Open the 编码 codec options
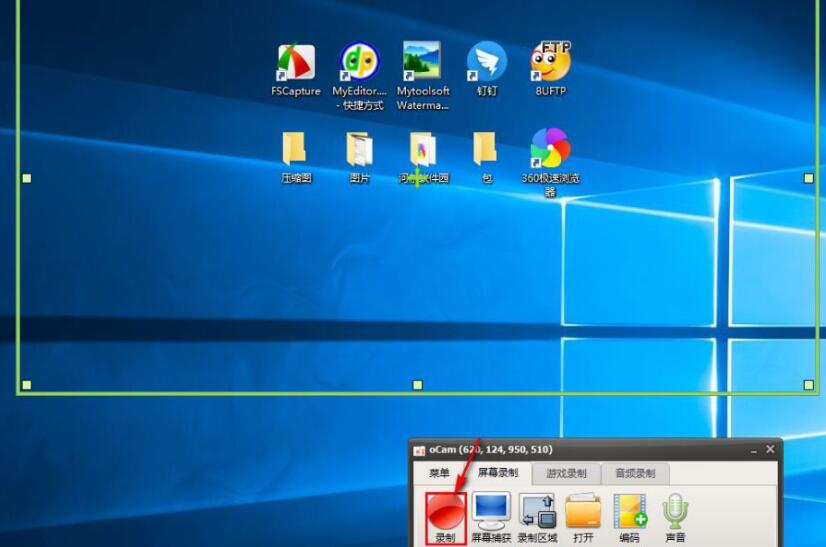This screenshot has width=826, height=547. click(x=630, y=519)
